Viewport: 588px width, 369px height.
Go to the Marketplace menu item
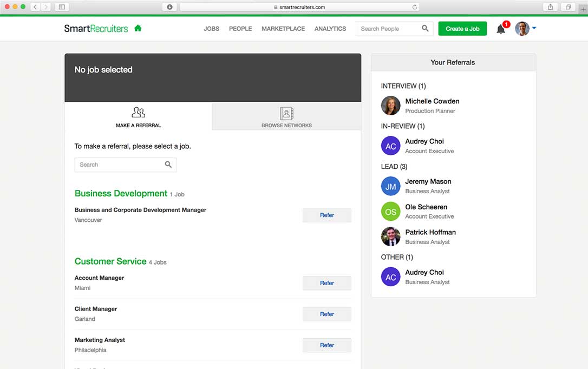click(283, 29)
